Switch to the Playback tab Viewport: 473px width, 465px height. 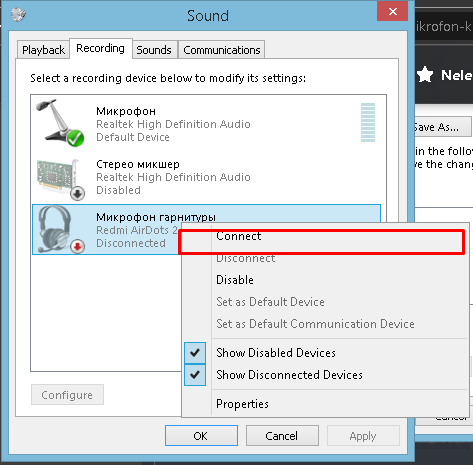43,50
